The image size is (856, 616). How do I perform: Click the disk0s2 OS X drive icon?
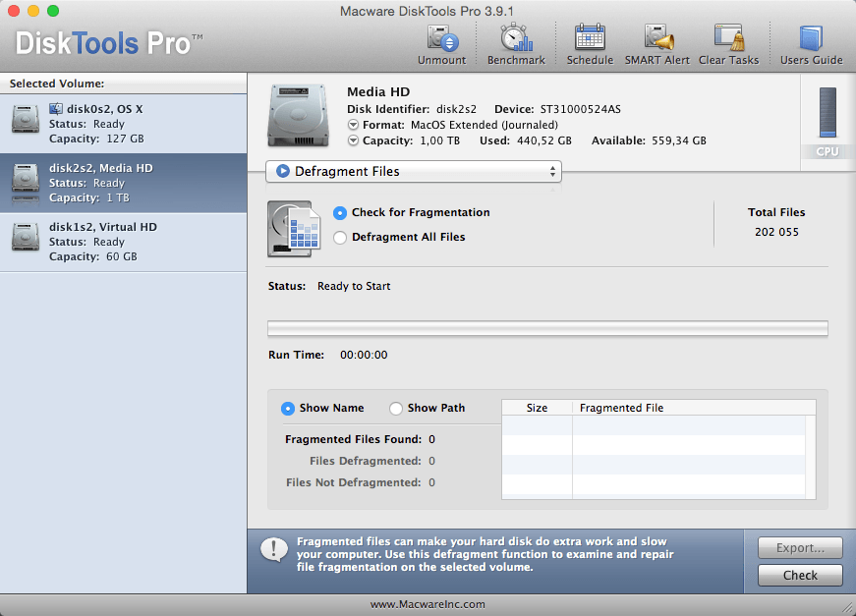(x=26, y=120)
